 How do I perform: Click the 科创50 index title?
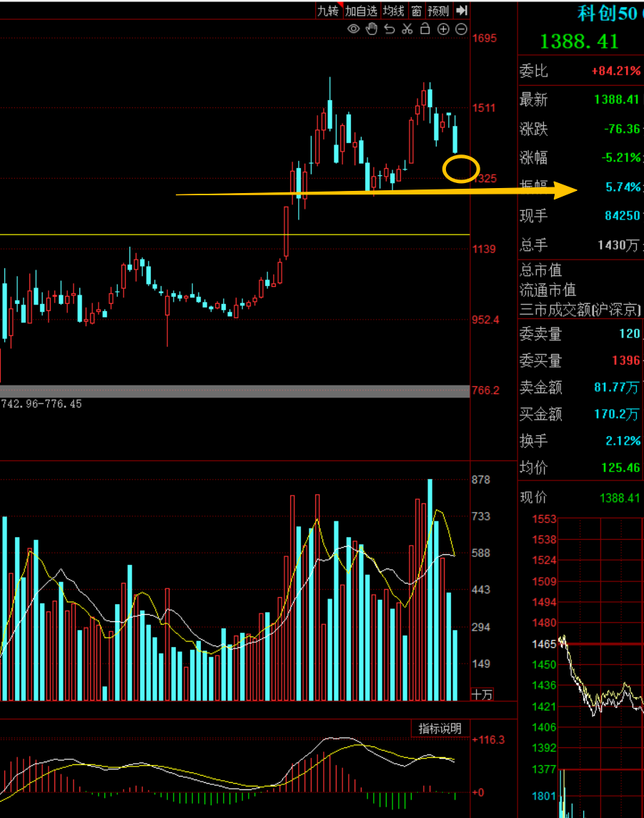(608, 14)
